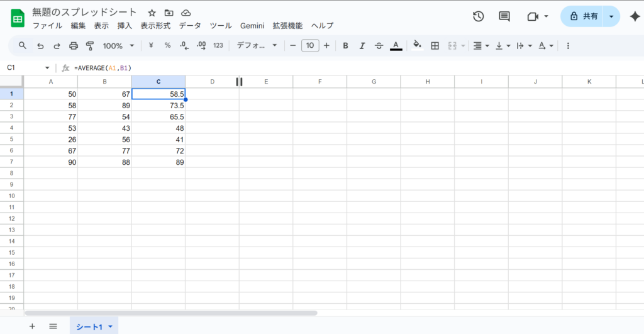The height and width of the screenshot is (334, 644).
Task: Click the 共有 share button
Action: pos(583,16)
